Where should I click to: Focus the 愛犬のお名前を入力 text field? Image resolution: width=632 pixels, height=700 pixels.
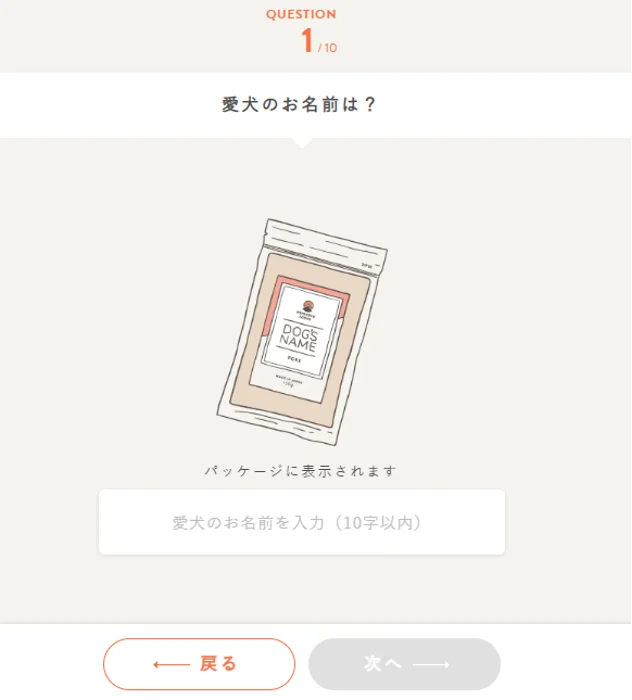302,522
